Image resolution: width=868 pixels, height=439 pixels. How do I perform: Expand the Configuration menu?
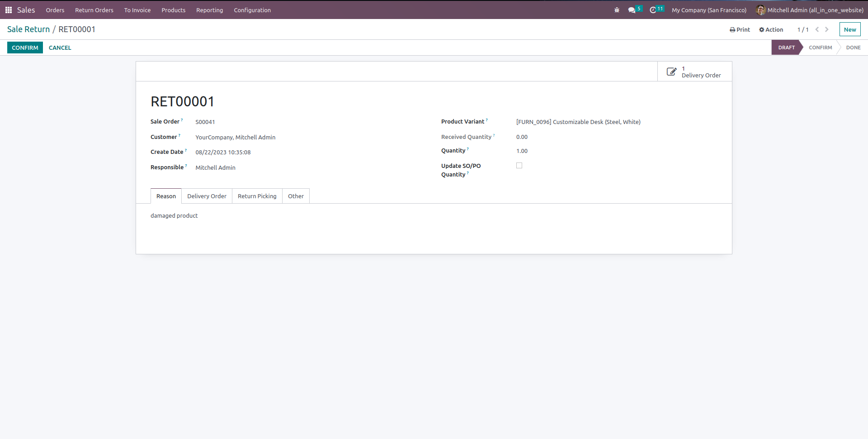(252, 10)
